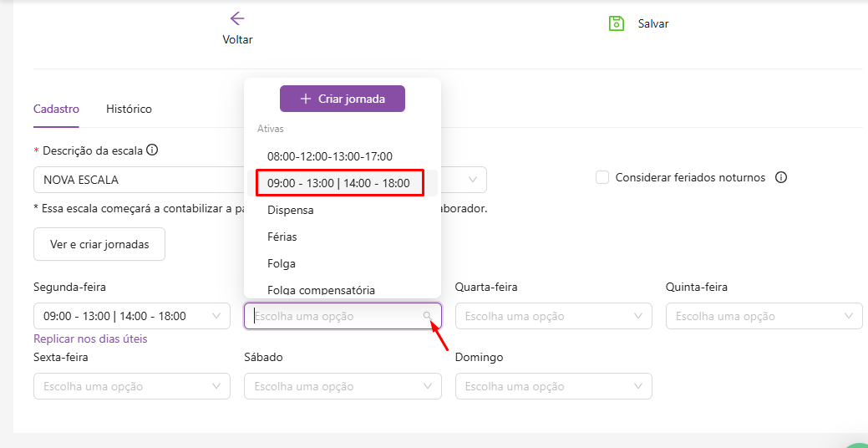
Task: Click Replicar nos dias úteis link
Action: [x=90, y=339]
